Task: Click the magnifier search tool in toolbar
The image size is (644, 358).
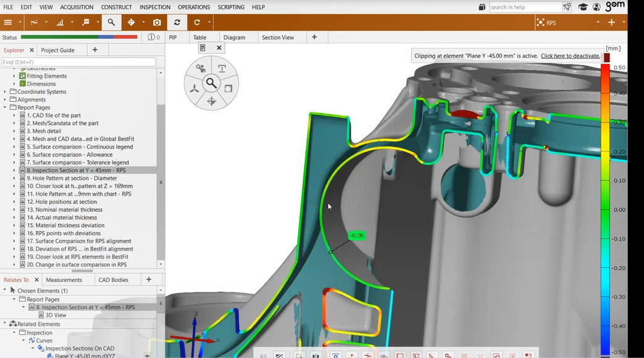Action: point(111,22)
